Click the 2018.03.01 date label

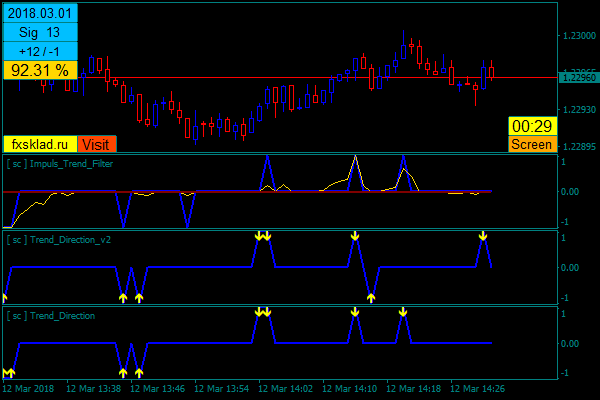(40, 13)
